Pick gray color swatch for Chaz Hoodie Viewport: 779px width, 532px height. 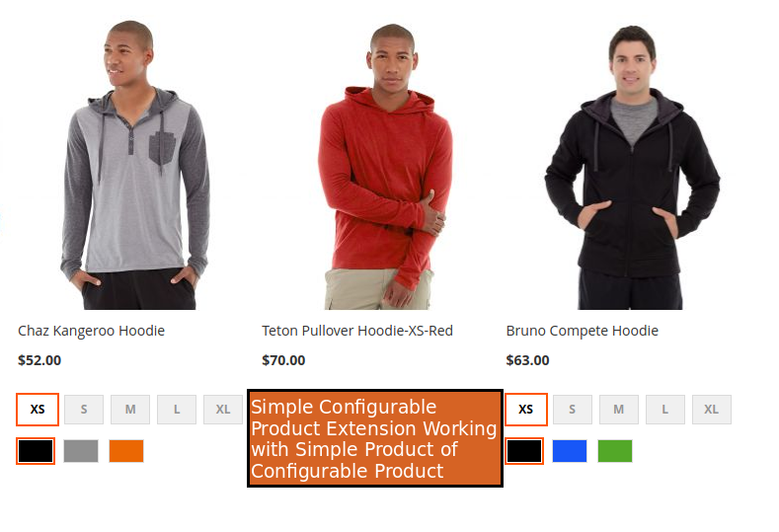pyautogui.click(x=81, y=451)
